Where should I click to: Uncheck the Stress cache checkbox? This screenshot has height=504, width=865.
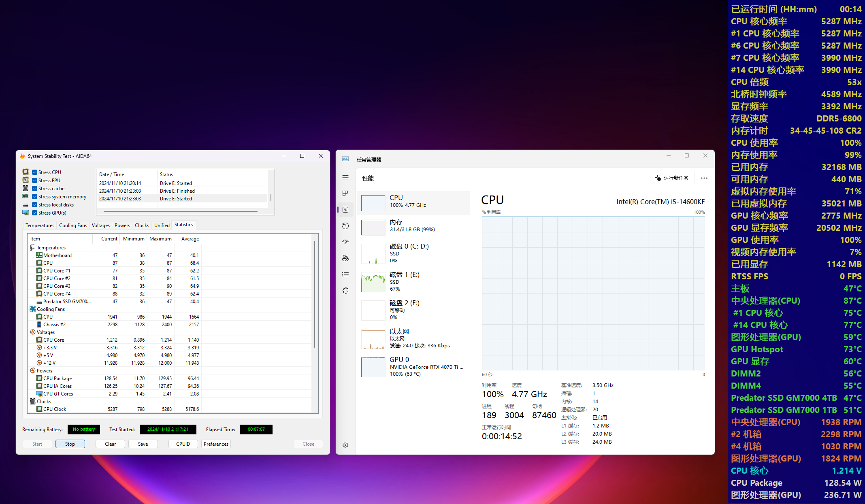35,189
